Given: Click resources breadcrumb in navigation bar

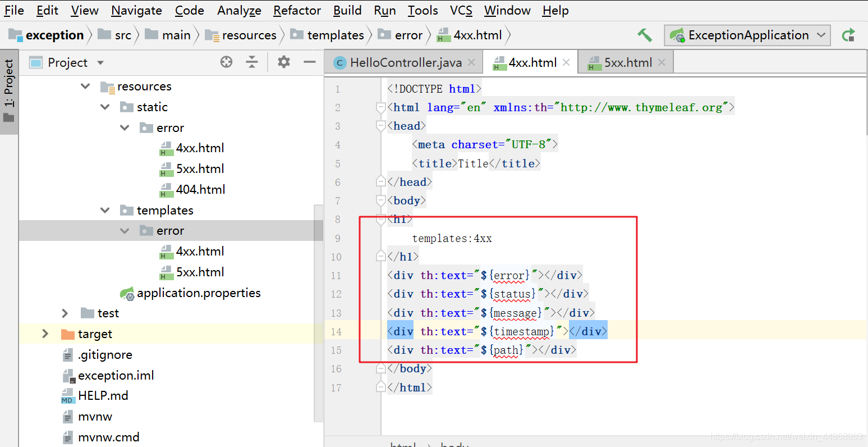Looking at the screenshot, I should click(241, 35).
